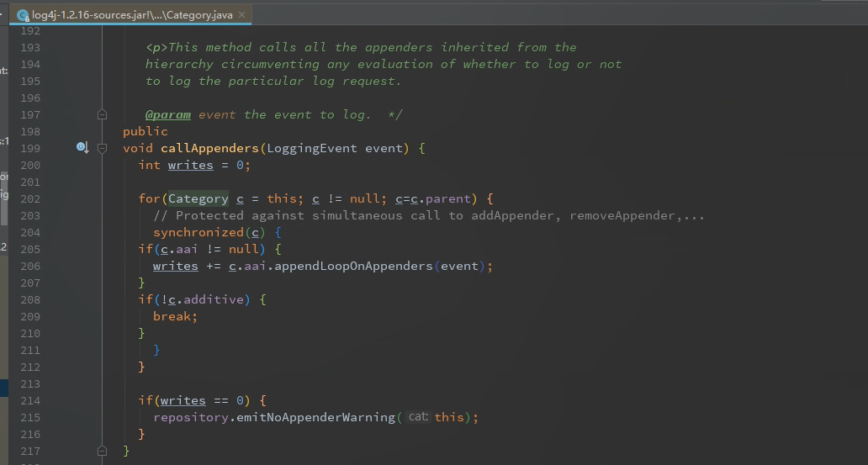Click 'this' argument on line 215
This screenshot has width=868, height=465.
449,417
